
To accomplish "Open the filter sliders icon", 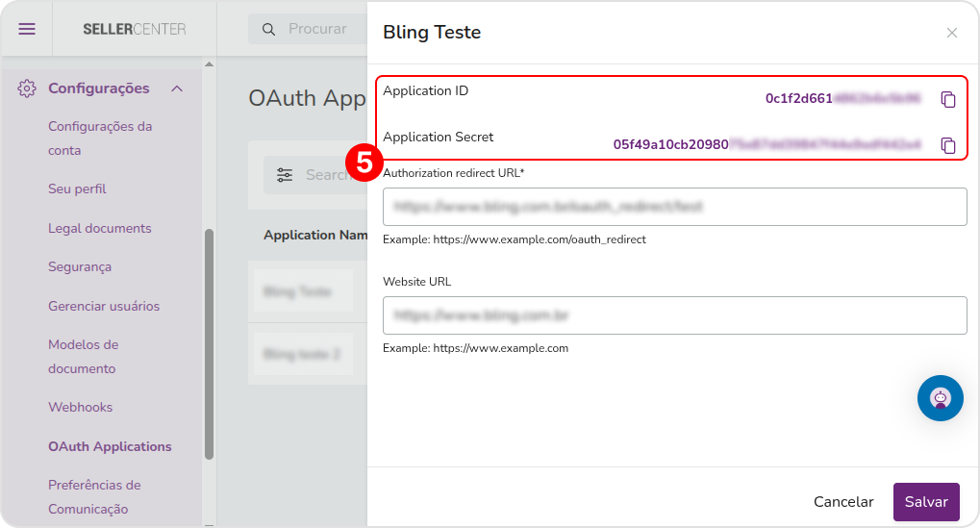I will coord(285,175).
